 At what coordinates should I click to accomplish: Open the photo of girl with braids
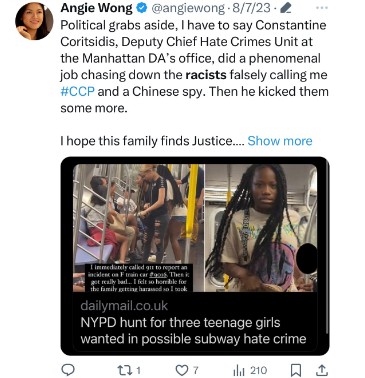pyautogui.click(x=261, y=228)
